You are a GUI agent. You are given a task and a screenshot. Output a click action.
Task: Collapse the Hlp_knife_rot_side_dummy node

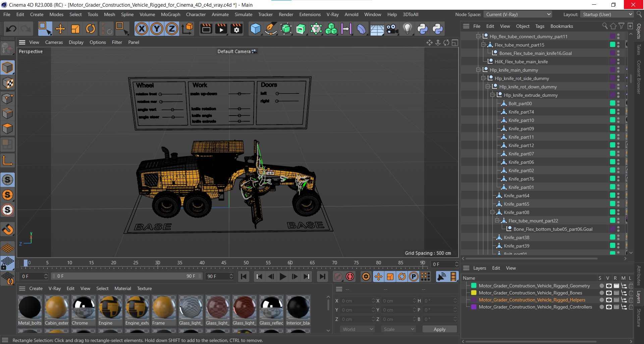point(483,78)
